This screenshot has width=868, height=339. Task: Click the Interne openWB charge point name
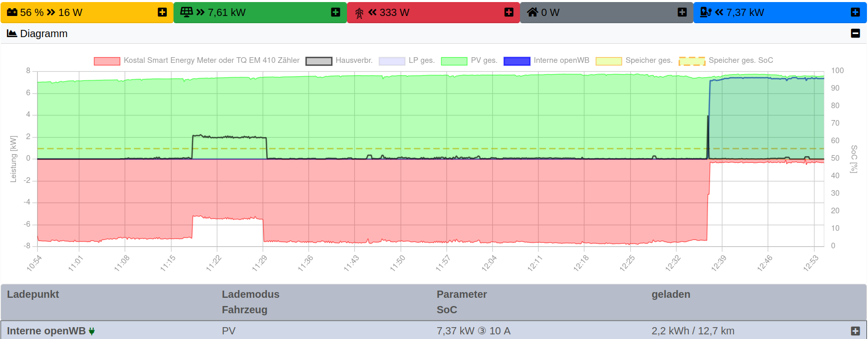click(46, 331)
